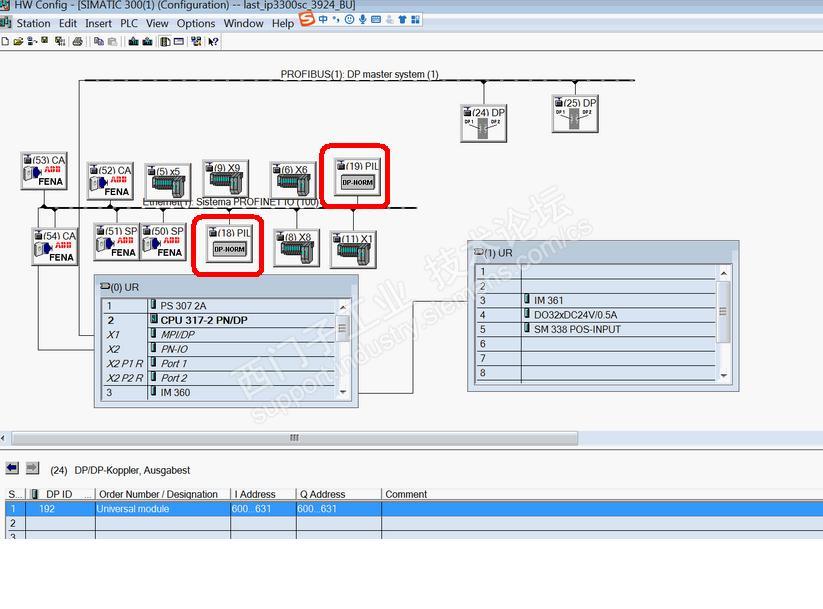Select the PN-IO interface row X2
Viewport: 823px width, 609px height.
point(219,349)
